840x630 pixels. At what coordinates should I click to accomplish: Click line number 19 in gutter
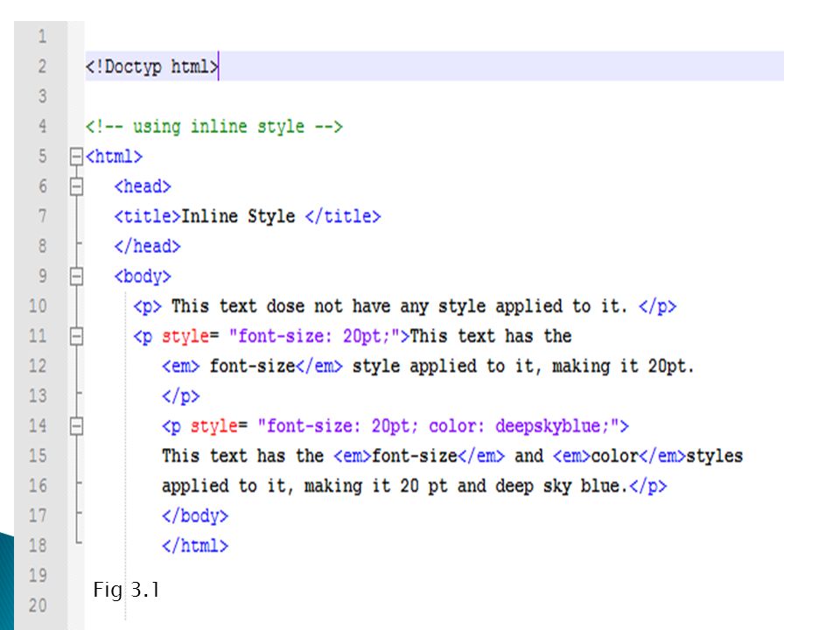38,576
